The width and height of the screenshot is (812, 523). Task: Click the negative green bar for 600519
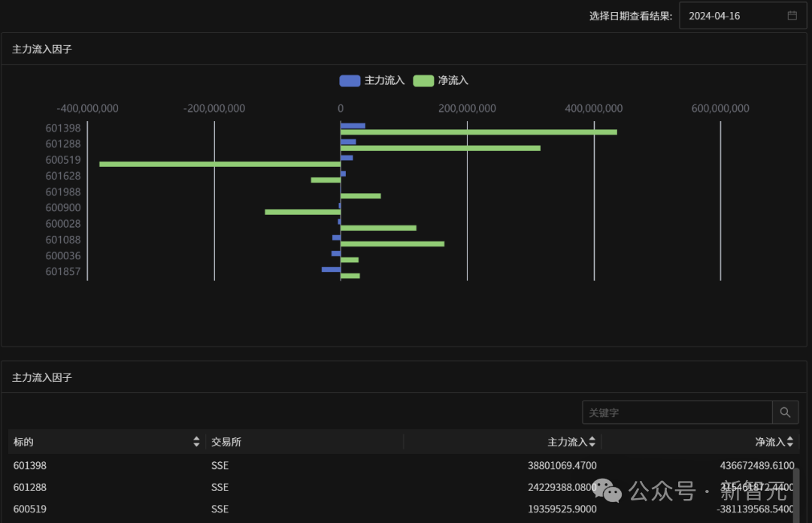pyautogui.click(x=220, y=164)
